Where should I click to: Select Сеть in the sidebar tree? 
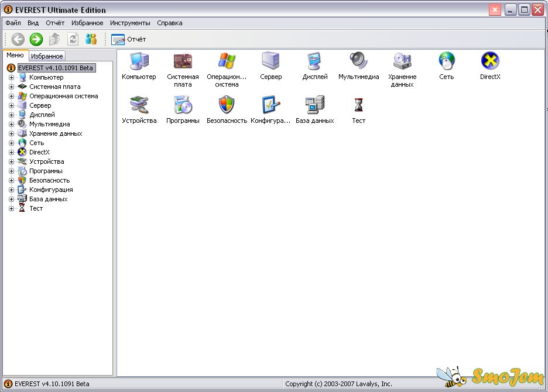tap(37, 143)
